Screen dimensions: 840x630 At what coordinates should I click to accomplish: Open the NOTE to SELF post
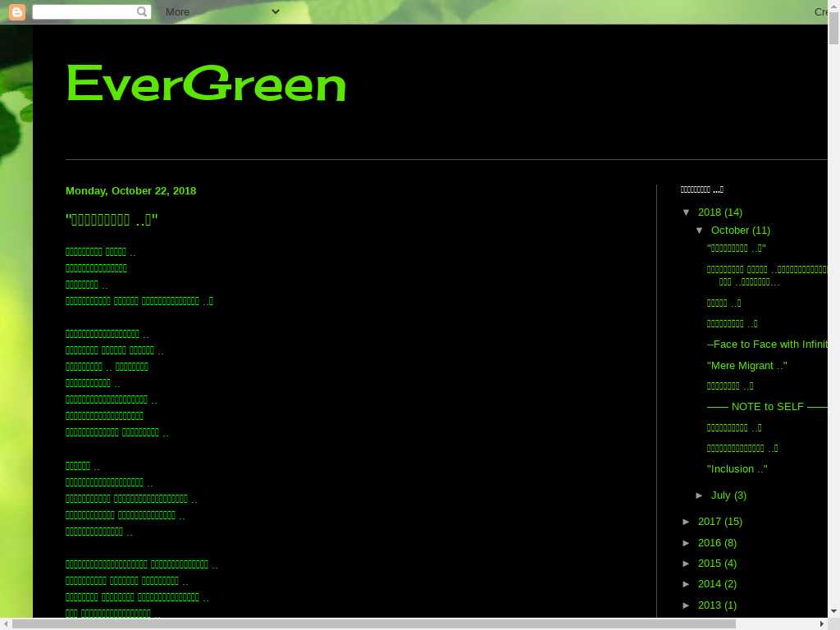click(x=766, y=407)
